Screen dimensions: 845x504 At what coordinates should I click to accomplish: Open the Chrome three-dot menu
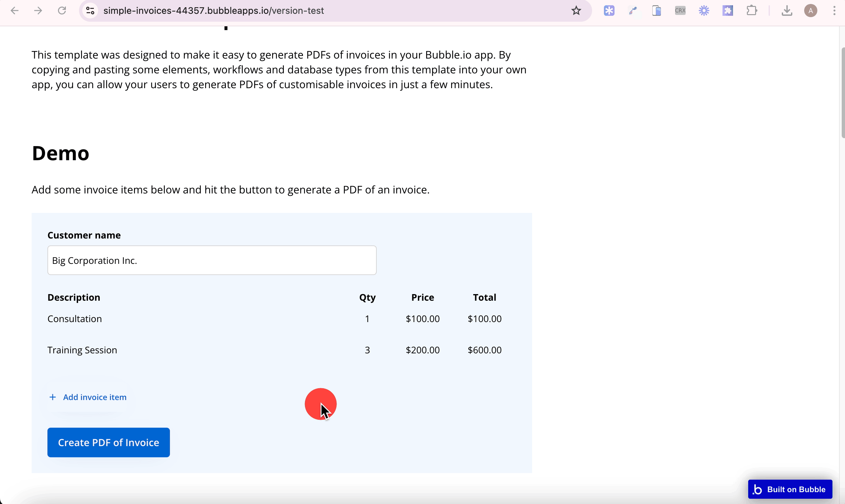pos(834,11)
